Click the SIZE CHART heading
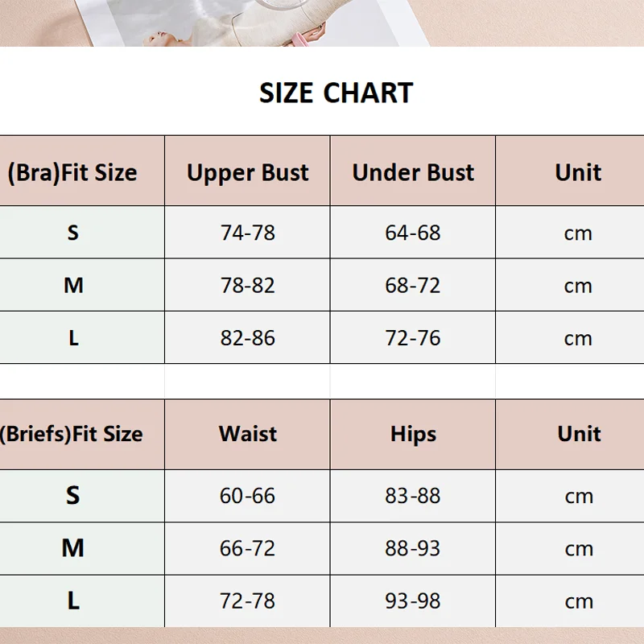 coord(336,93)
